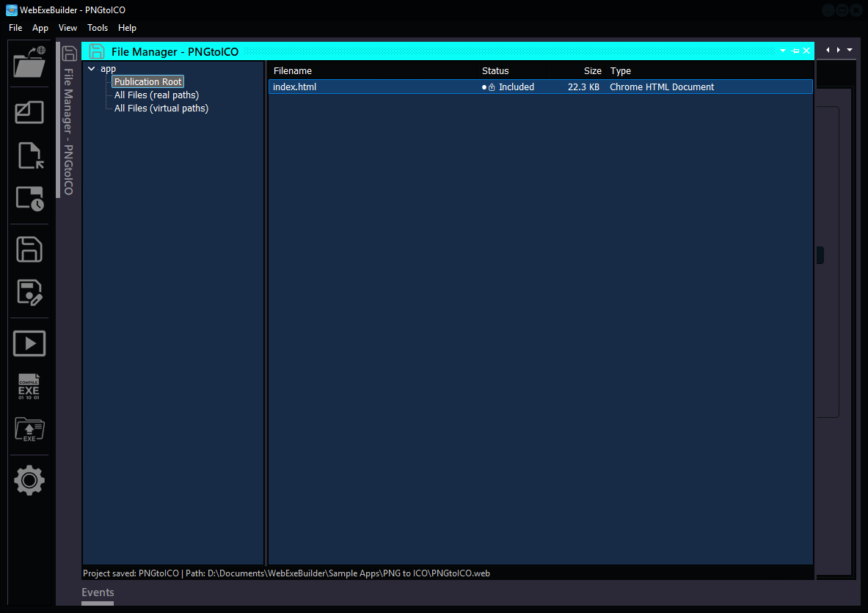
Task: Open the recent files icon with clock
Action: [x=29, y=198]
